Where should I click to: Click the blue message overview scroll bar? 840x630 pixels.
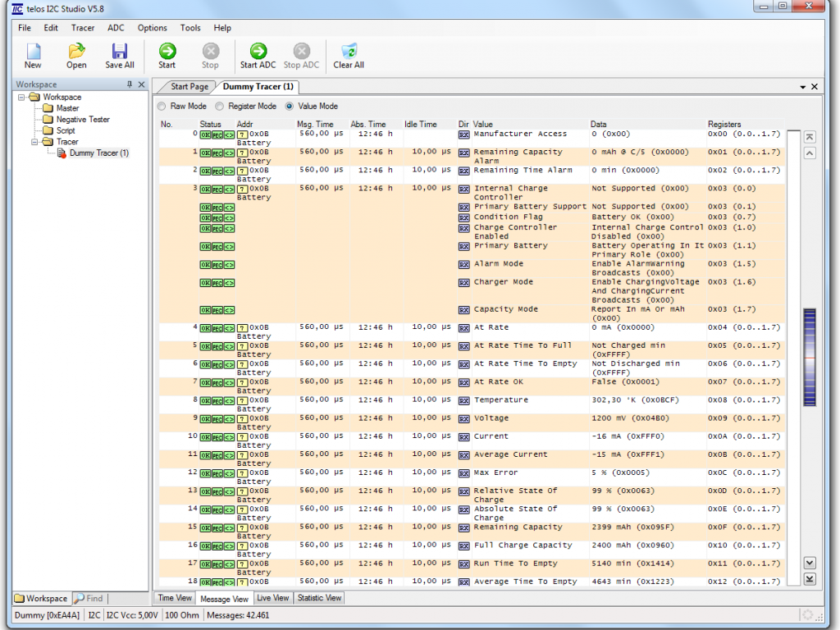pos(810,357)
